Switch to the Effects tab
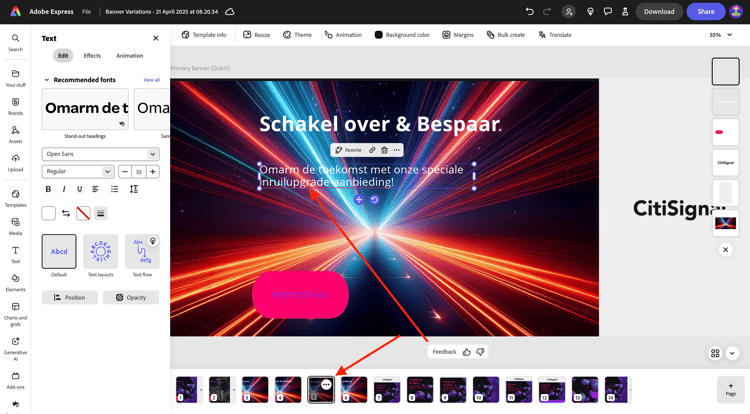This screenshot has height=414, width=750. coord(92,55)
